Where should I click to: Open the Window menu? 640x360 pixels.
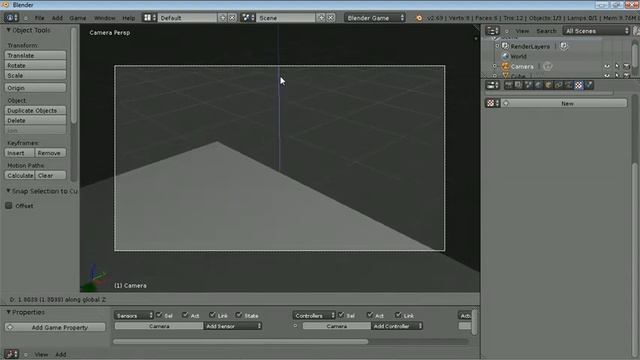(x=104, y=18)
